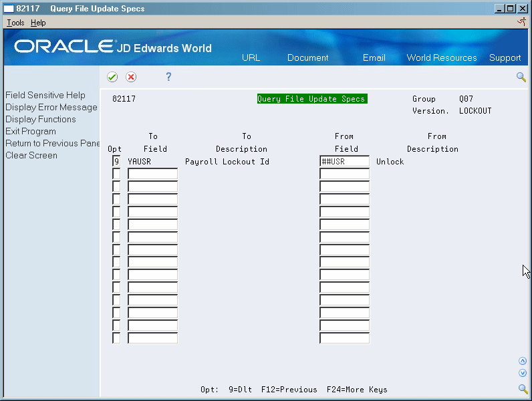
Task: Click the first empty From Field below ##USR
Action: (x=344, y=174)
